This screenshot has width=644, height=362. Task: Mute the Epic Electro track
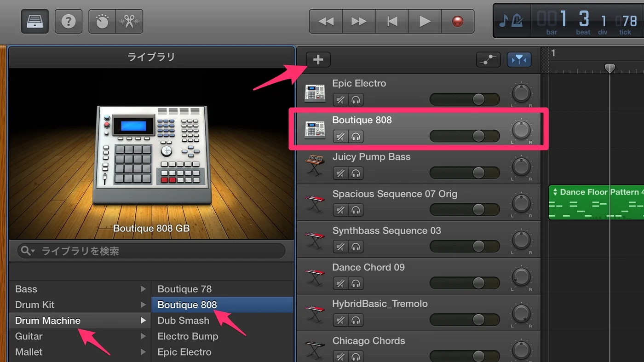point(340,99)
